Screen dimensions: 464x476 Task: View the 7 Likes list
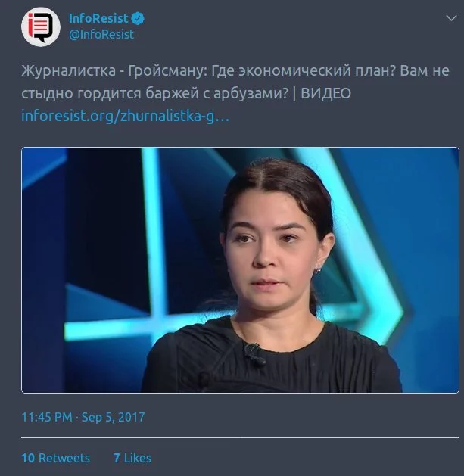click(132, 458)
